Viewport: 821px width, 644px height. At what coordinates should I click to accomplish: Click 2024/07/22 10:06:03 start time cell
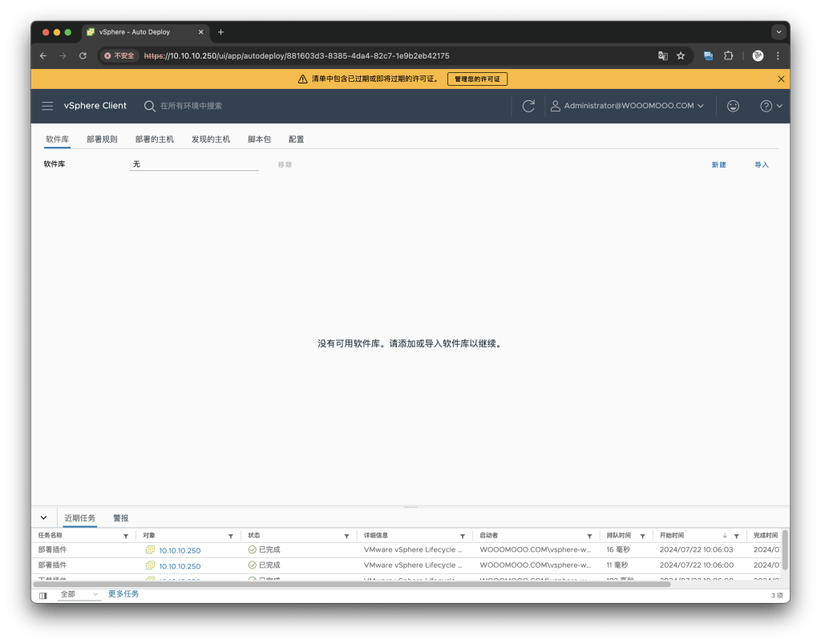696,549
